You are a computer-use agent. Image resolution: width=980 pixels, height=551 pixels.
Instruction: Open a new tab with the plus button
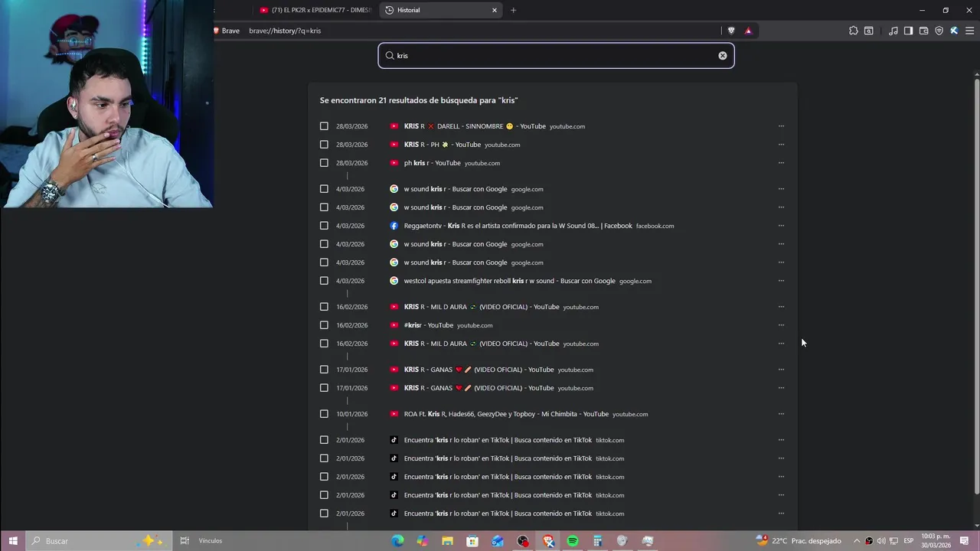click(x=513, y=10)
